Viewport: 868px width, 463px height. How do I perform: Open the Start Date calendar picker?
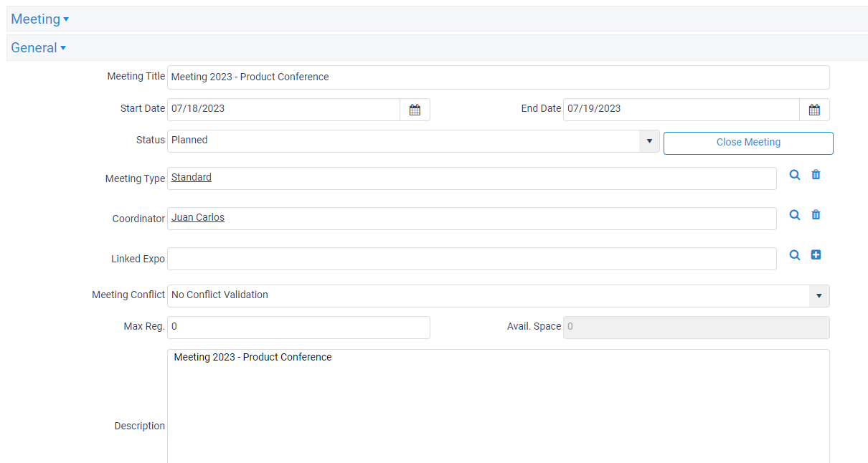click(x=415, y=109)
